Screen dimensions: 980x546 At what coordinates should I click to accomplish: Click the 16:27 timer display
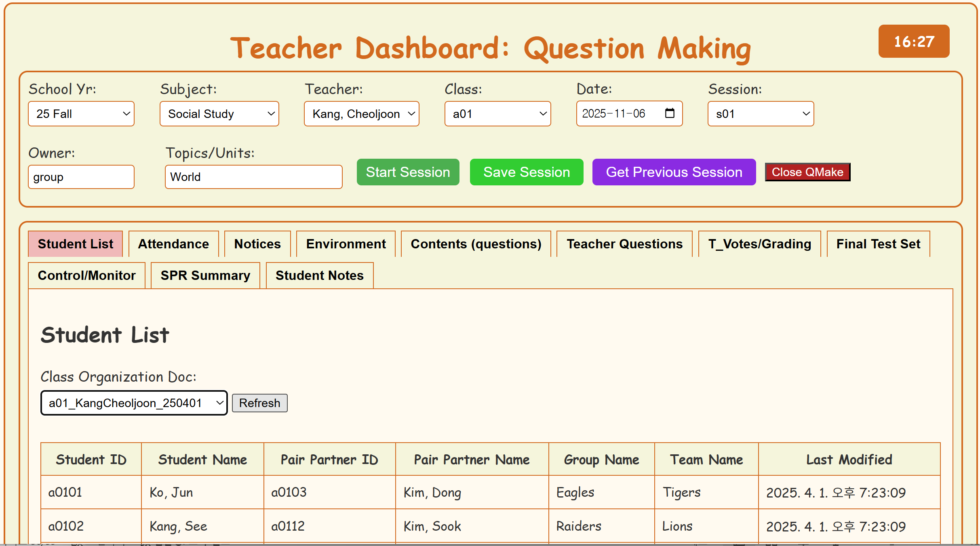(x=914, y=41)
